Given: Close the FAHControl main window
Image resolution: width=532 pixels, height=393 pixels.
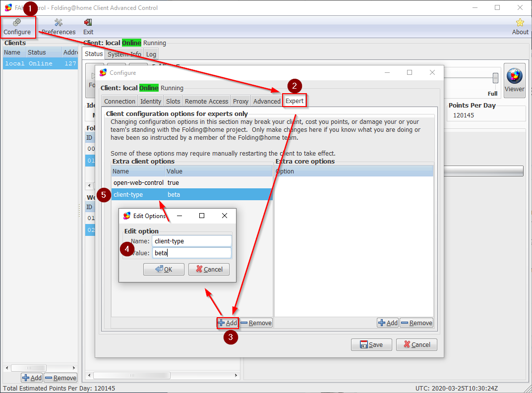Looking at the screenshot, I should pyautogui.click(x=520, y=7).
